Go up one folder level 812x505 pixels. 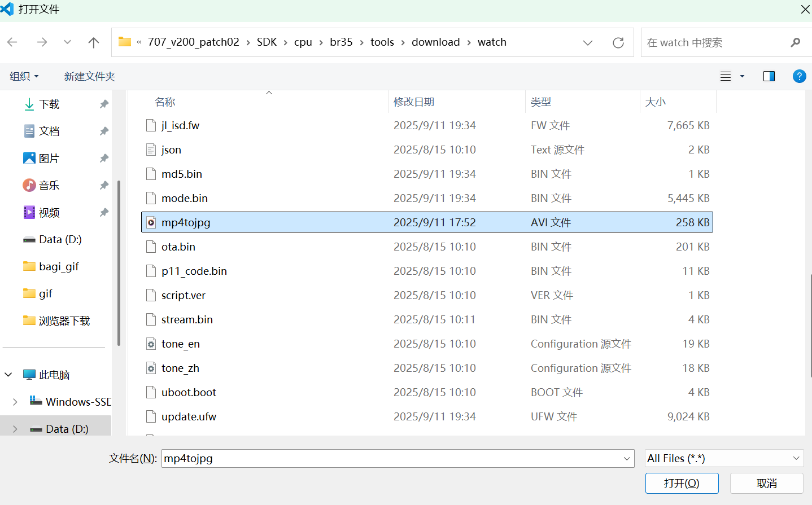tap(94, 42)
